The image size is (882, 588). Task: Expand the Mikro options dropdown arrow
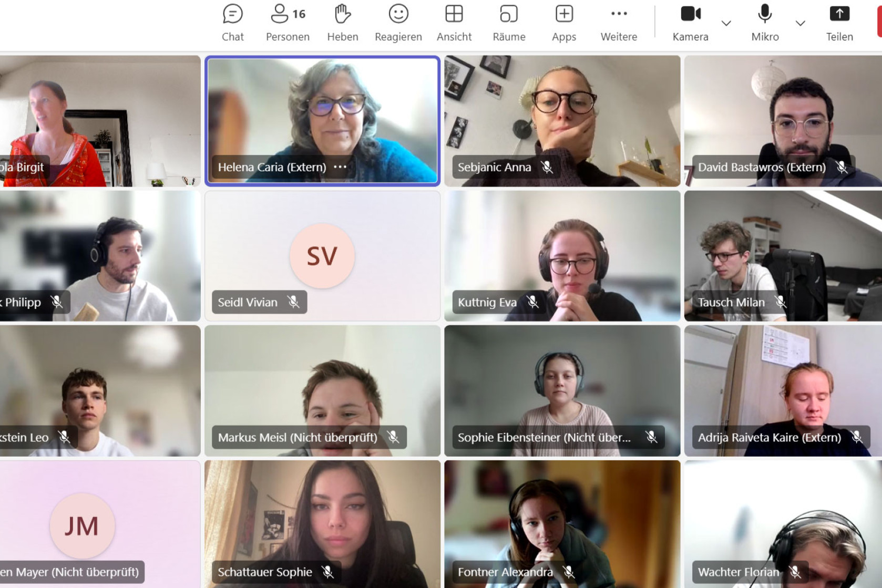click(x=800, y=23)
